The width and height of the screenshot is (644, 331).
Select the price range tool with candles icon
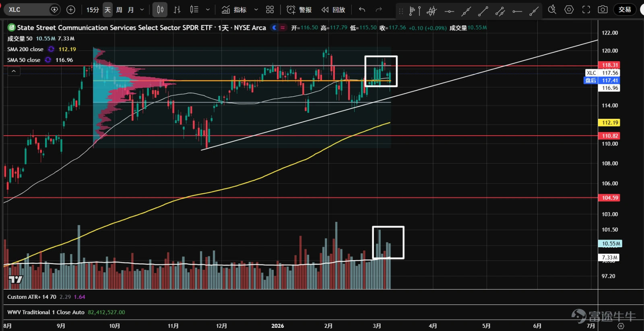point(432,11)
